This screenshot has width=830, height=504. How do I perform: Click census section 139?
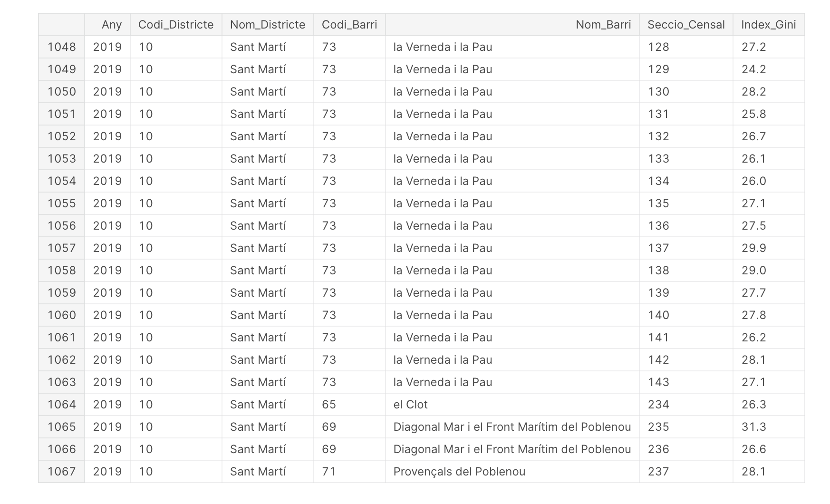(x=658, y=293)
